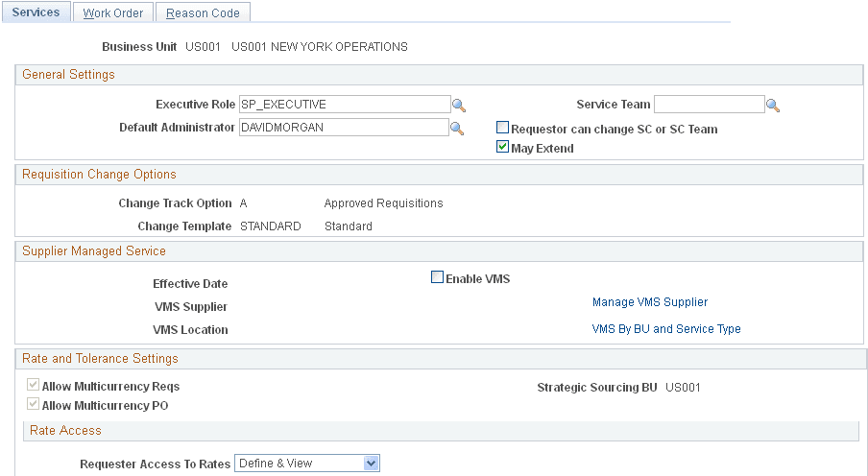This screenshot has width=868, height=476.
Task: Switch to the Work Order tab
Action: pos(113,12)
